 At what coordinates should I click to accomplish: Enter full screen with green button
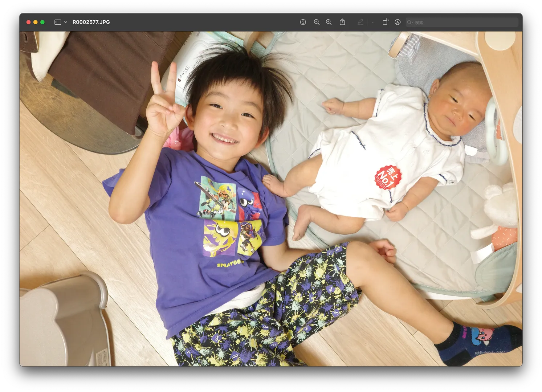coord(42,22)
